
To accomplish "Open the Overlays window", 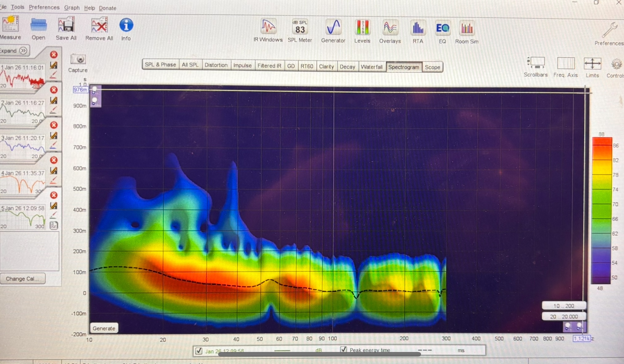I will 390,28.
